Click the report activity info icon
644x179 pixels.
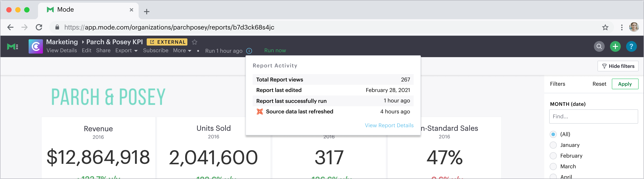(x=249, y=51)
